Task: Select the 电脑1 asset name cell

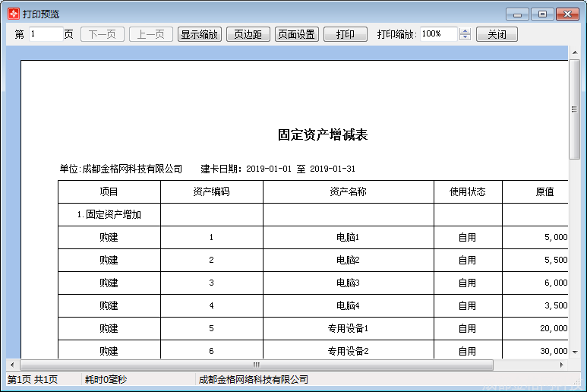Action: 348,237
